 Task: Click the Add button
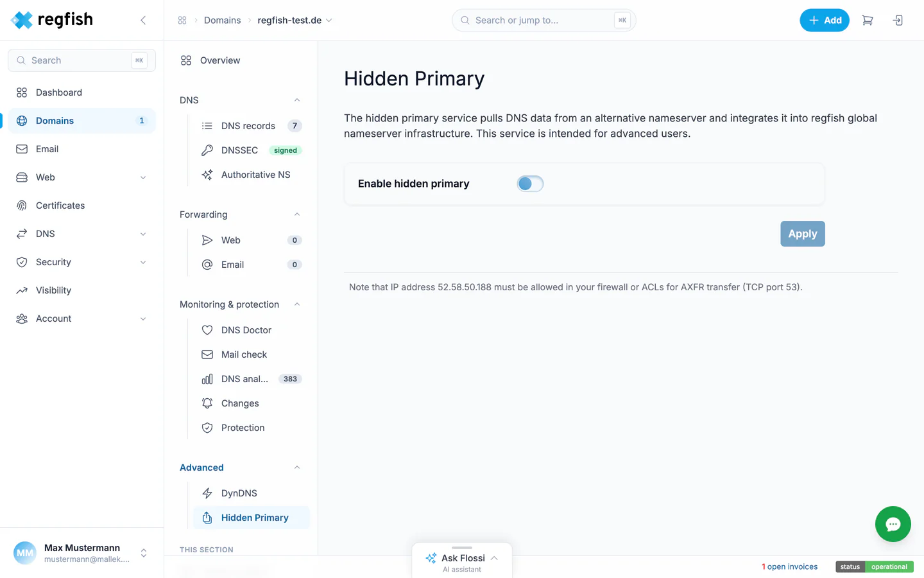[825, 21]
